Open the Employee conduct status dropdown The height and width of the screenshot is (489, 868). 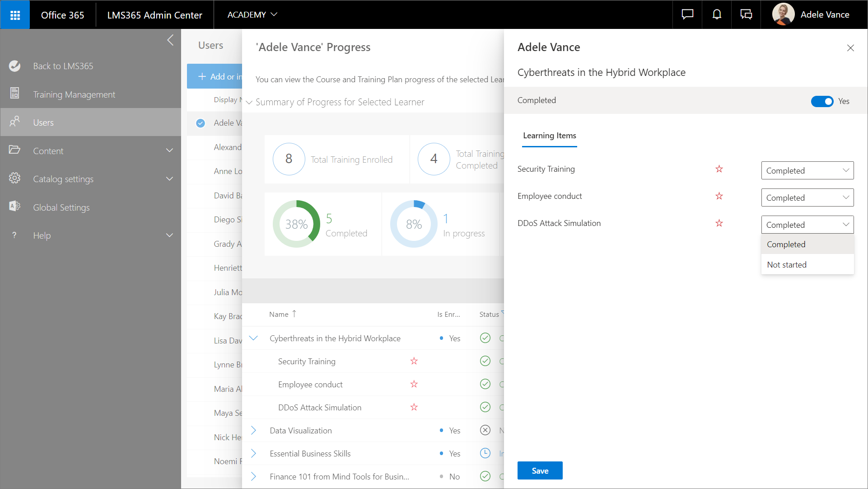coord(807,197)
